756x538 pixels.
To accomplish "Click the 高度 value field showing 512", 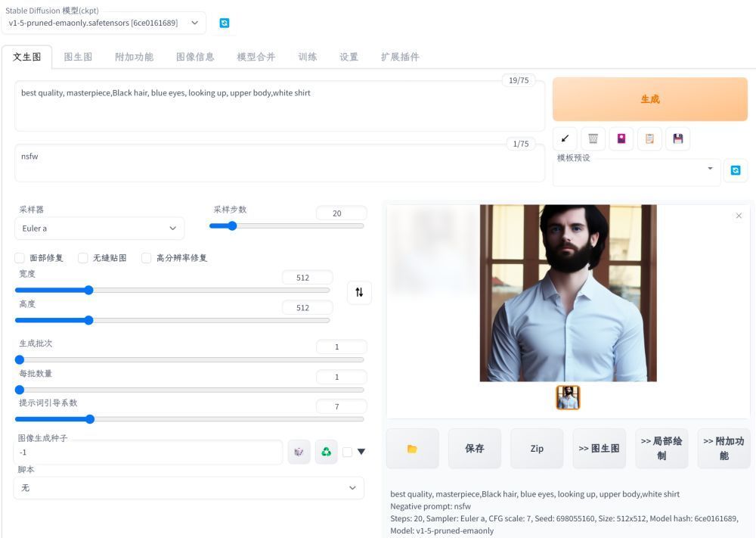I will (x=307, y=308).
